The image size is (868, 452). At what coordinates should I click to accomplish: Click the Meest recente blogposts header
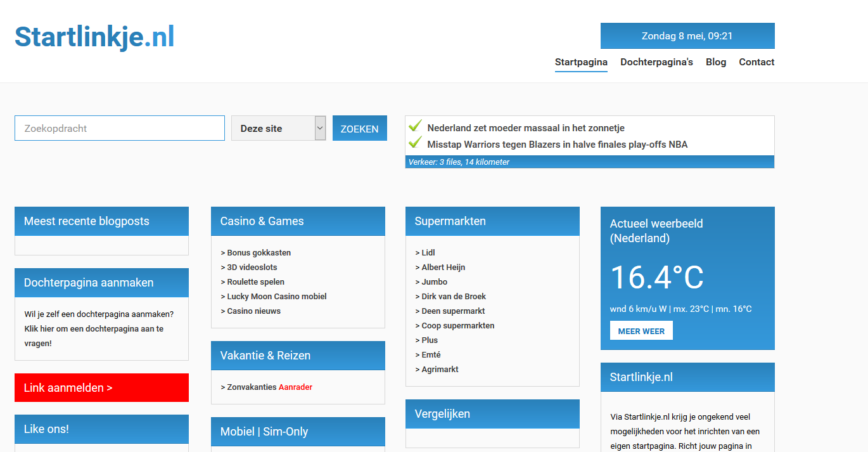[x=101, y=221]
